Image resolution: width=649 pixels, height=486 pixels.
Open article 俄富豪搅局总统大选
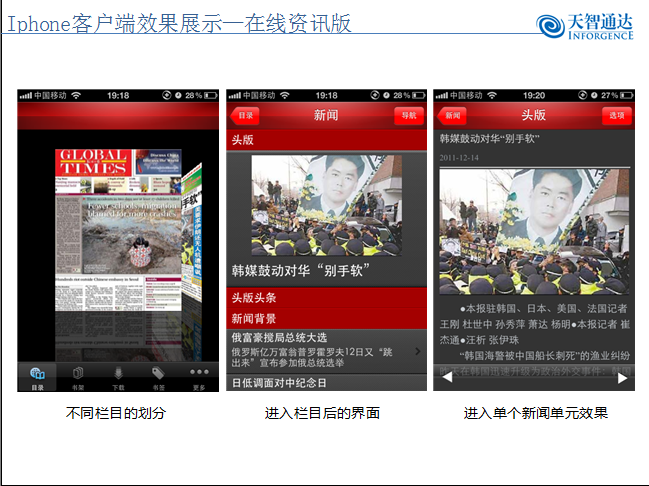click(326, 351)
